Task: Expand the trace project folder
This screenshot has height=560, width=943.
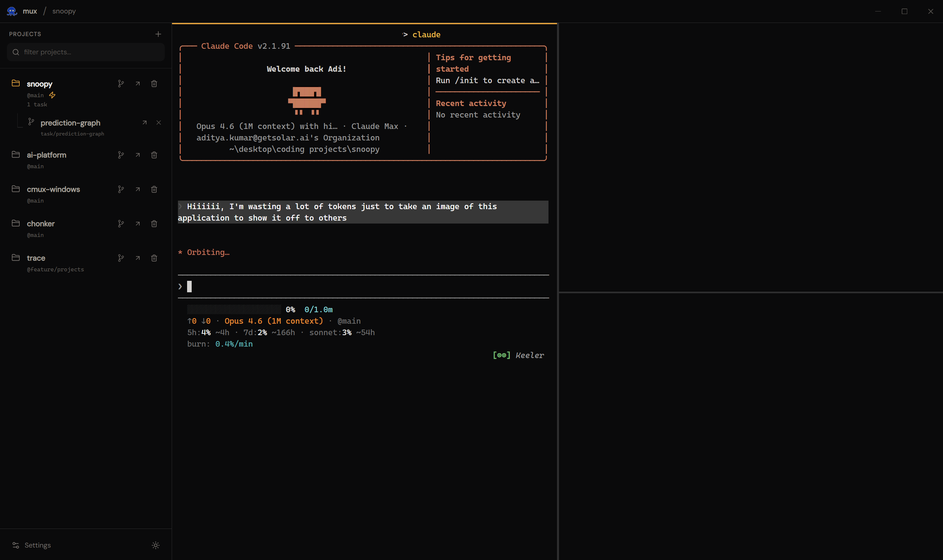Action: click(x=15, y=258)
